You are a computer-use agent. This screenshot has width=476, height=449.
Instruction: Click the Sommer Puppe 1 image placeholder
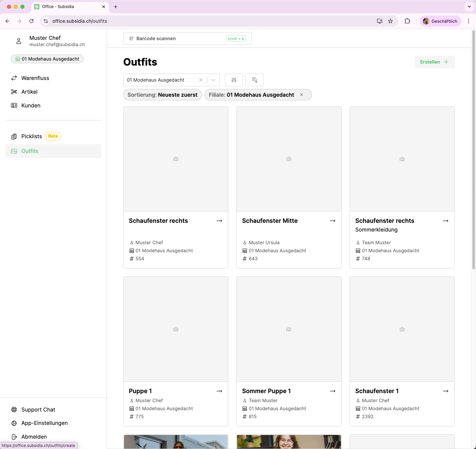pos(289,329)
